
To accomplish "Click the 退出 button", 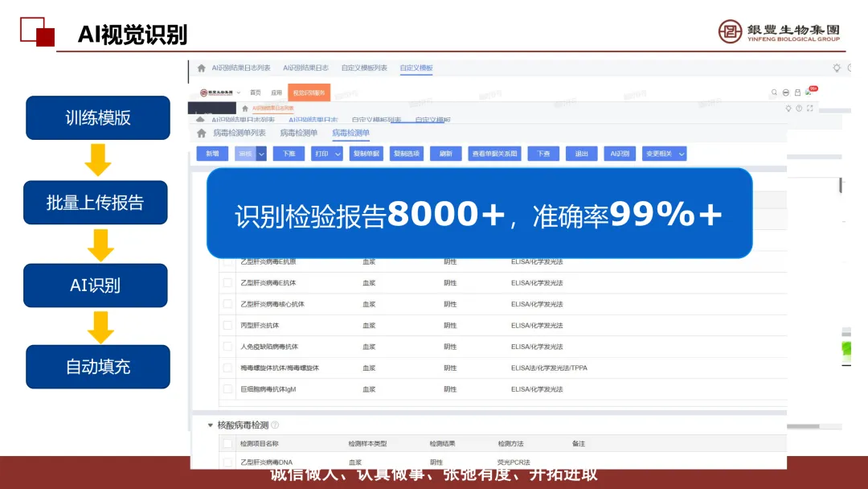I will 581,154.
